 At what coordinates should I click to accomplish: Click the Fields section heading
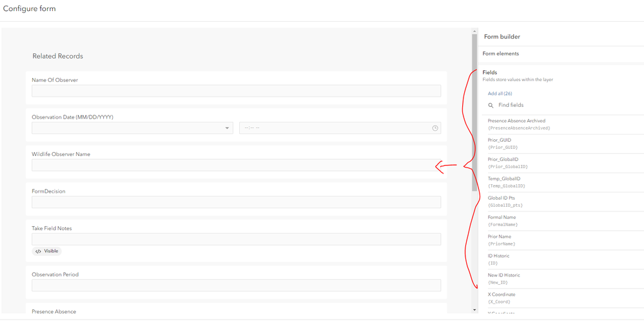489,72
